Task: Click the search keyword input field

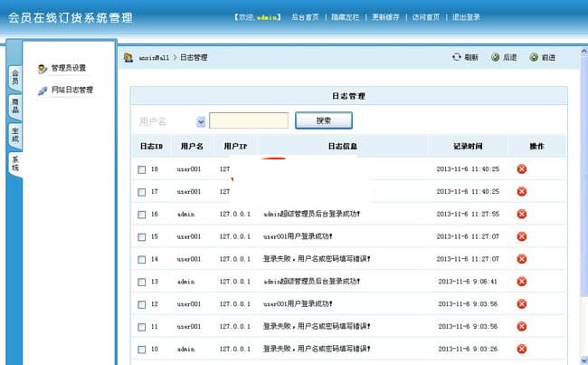Action: tap(249, 120)
